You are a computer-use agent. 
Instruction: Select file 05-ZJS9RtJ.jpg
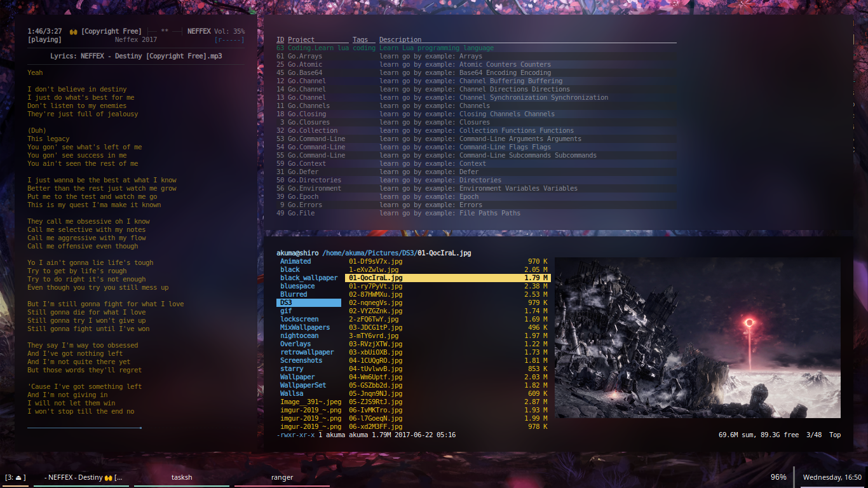point(447,402)
